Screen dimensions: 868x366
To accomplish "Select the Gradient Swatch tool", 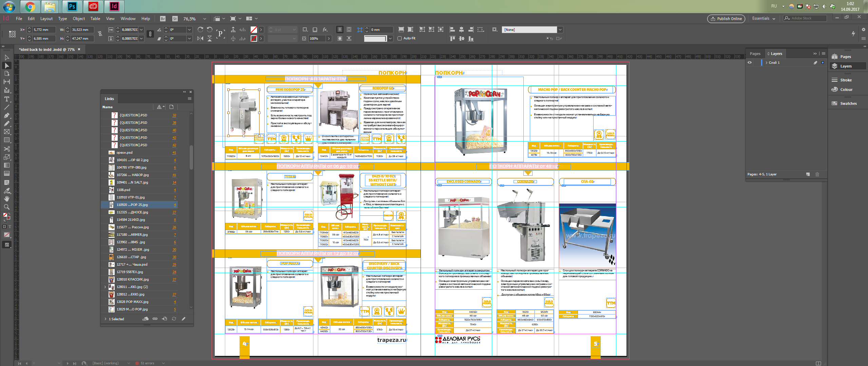I will pyautogui.click(x=6, y=165).
